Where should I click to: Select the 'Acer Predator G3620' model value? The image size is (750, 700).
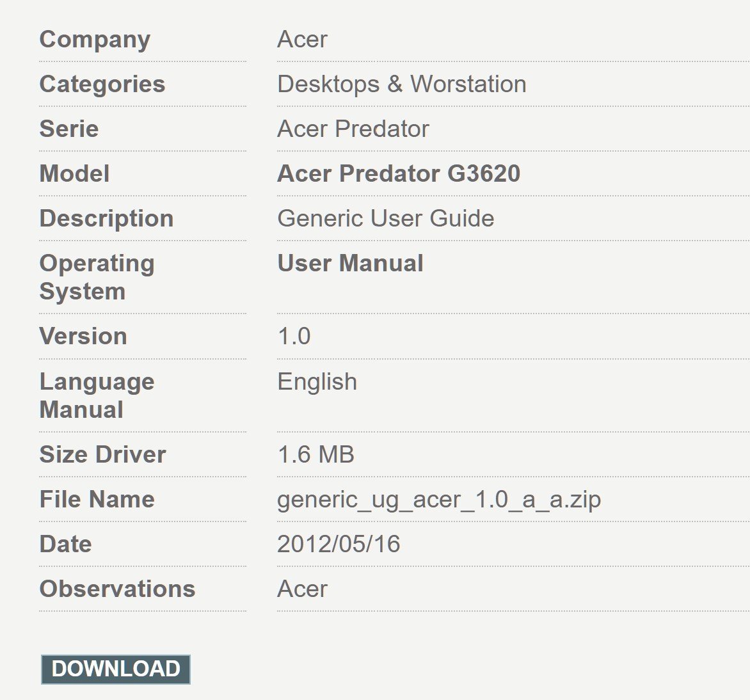pos(399,173)
